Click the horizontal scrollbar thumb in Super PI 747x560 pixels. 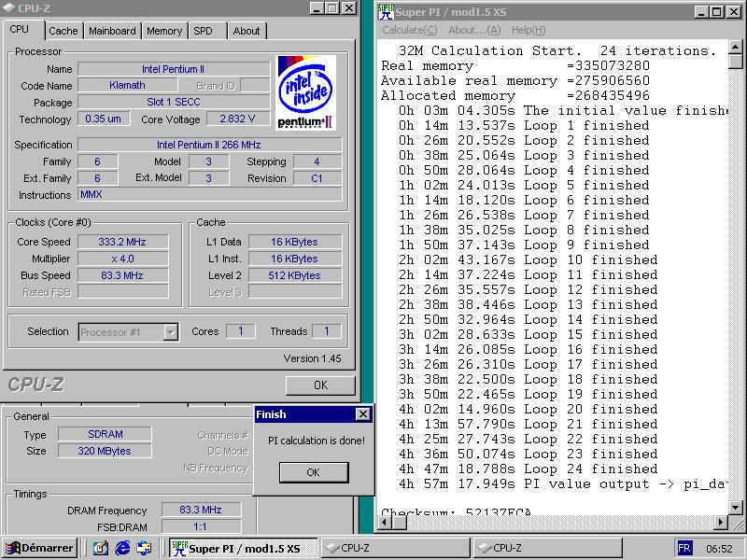400,523
